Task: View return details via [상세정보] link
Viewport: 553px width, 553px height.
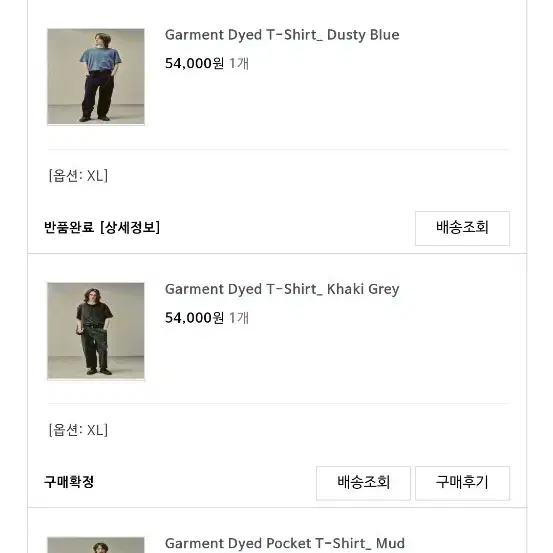Action: (130, 227)
